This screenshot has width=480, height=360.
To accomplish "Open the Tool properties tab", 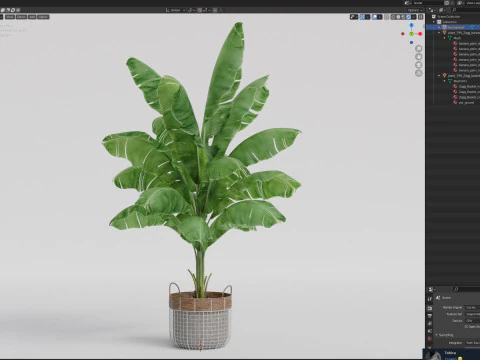I will pyautogui.click(x=430, y=299).
